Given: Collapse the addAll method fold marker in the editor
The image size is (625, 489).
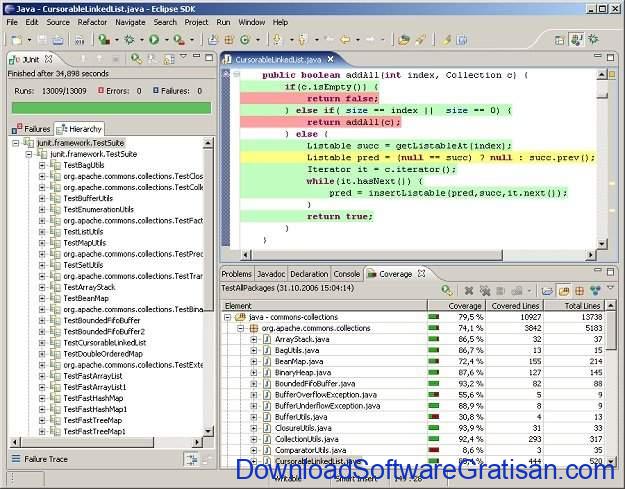Looking at the screenshot, I should [x=237, y=75].
